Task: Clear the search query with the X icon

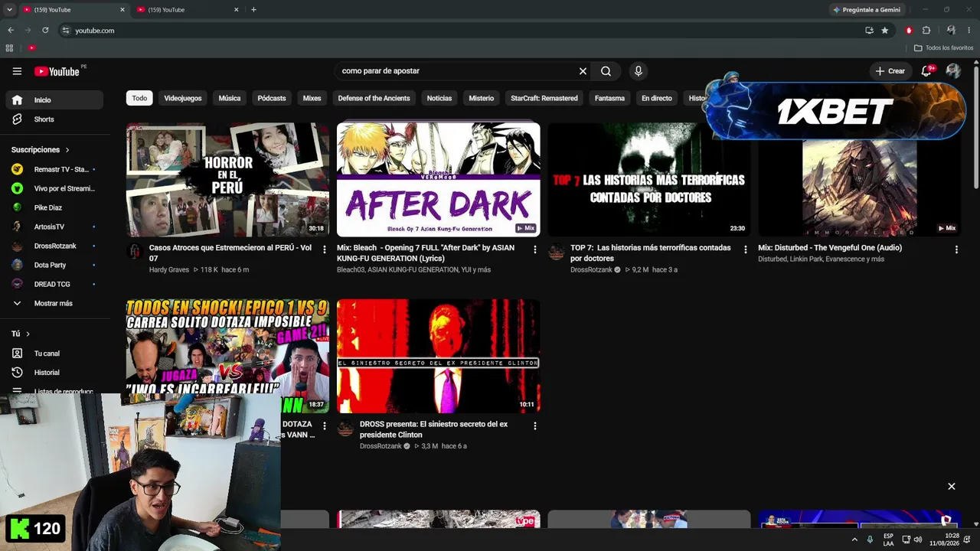Action: pos(583,71)
